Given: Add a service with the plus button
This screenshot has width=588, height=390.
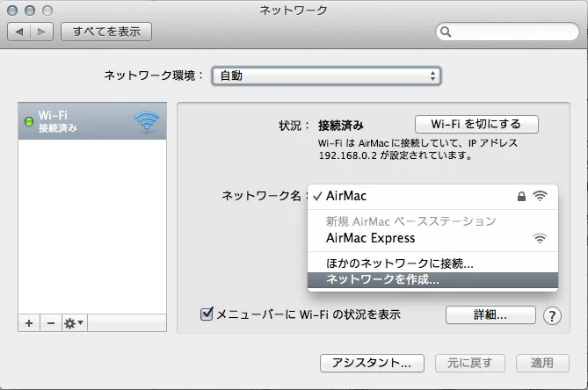Looking at the screenshot, I should click(x=29, y=323).
